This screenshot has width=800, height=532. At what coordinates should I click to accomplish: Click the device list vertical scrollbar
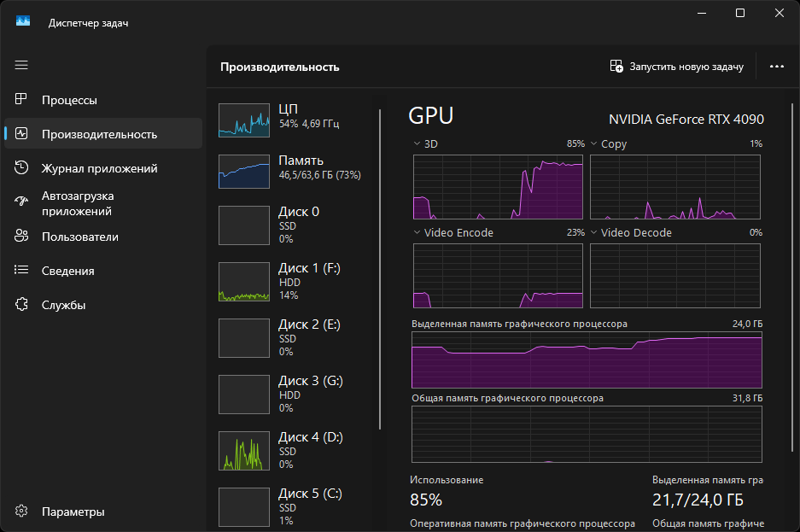(x=380, y=266)
